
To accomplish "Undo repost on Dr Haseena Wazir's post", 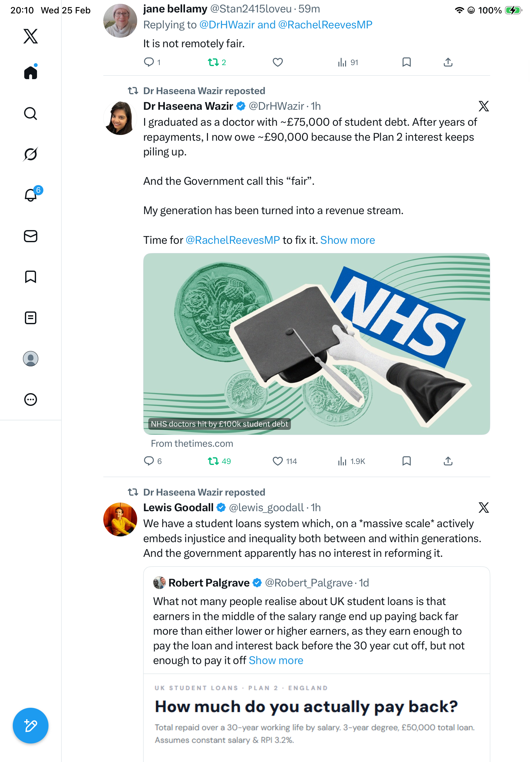I will click(x=213, y=461).
